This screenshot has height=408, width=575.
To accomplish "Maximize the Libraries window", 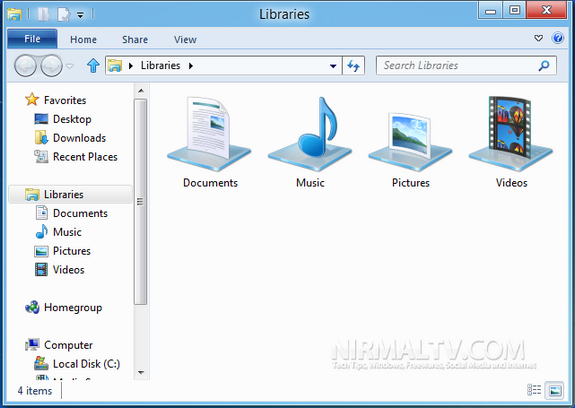I will pos(514,10).
